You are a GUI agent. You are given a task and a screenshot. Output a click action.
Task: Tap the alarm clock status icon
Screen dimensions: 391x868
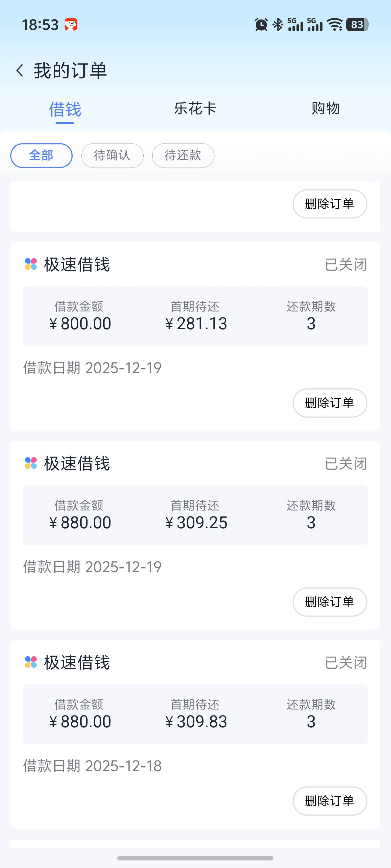(x=261, y=24)
